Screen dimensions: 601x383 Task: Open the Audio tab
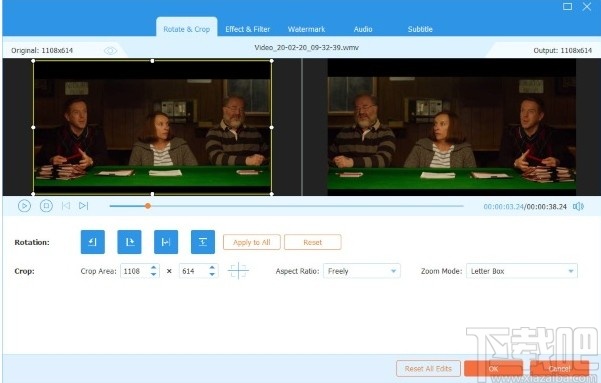(363, 29)
